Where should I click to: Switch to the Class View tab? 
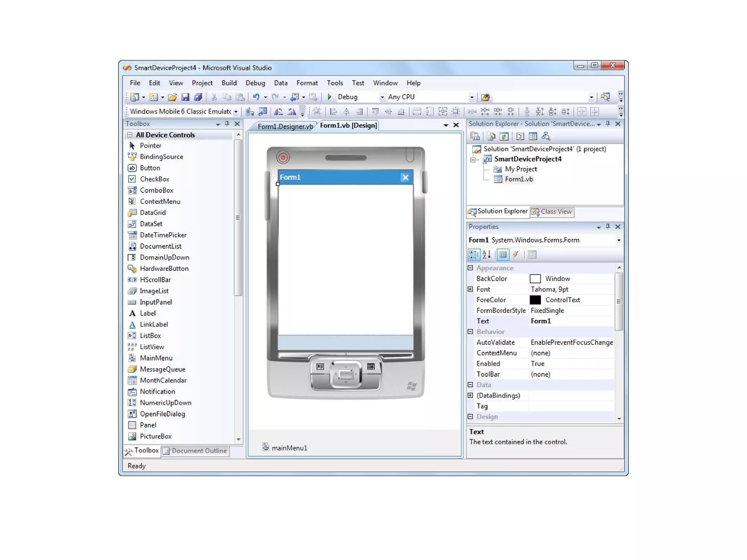(552, 211)
